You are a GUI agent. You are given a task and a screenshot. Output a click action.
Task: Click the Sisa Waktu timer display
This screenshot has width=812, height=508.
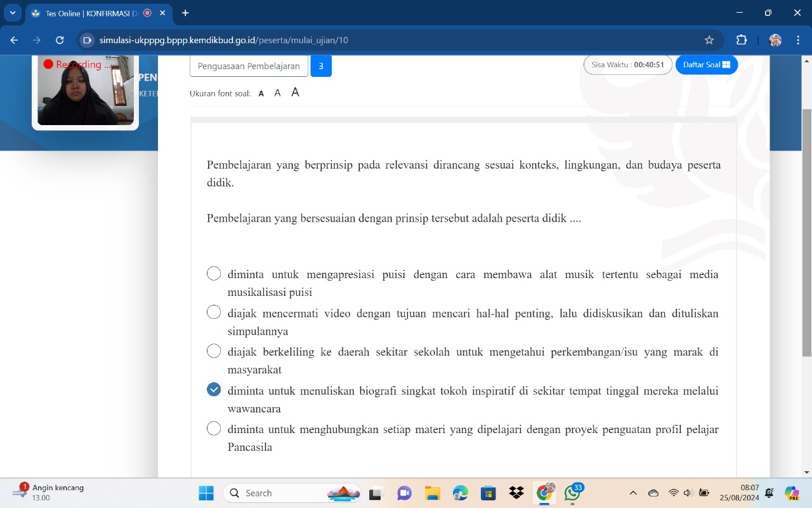coord(628,65)
